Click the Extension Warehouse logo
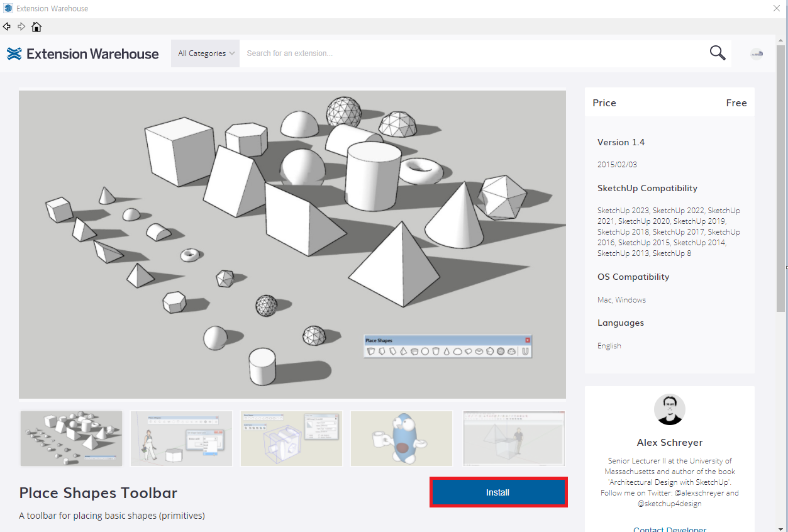788x532 pixels. click(x=82, y=53)
